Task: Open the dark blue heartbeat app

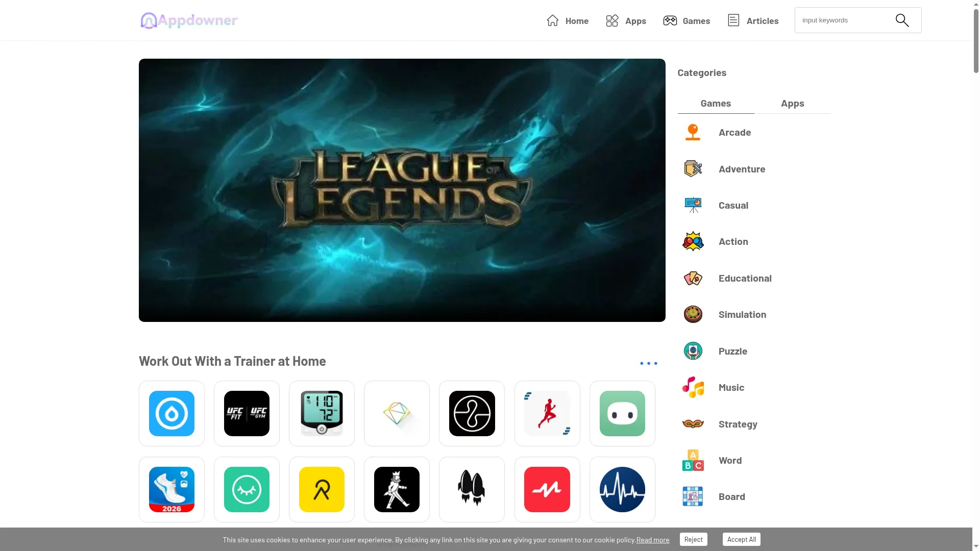Action: pyautogui.click(x=622, y=489)
